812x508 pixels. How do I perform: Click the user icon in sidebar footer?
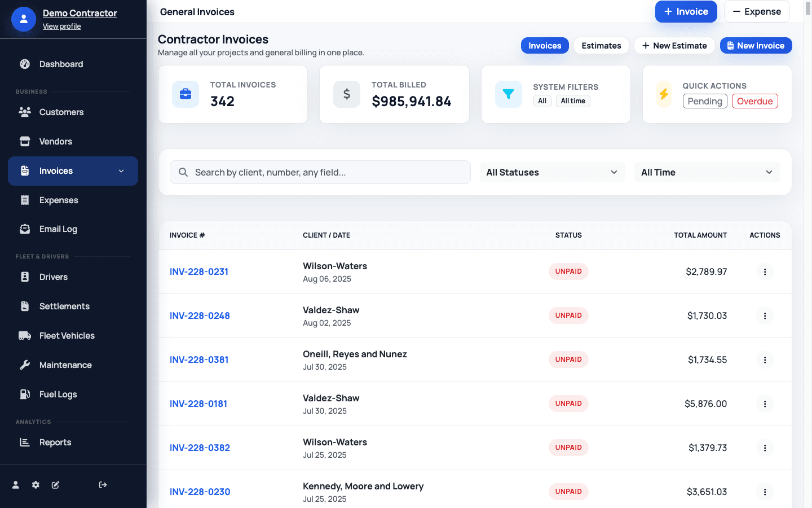point(16,485)
